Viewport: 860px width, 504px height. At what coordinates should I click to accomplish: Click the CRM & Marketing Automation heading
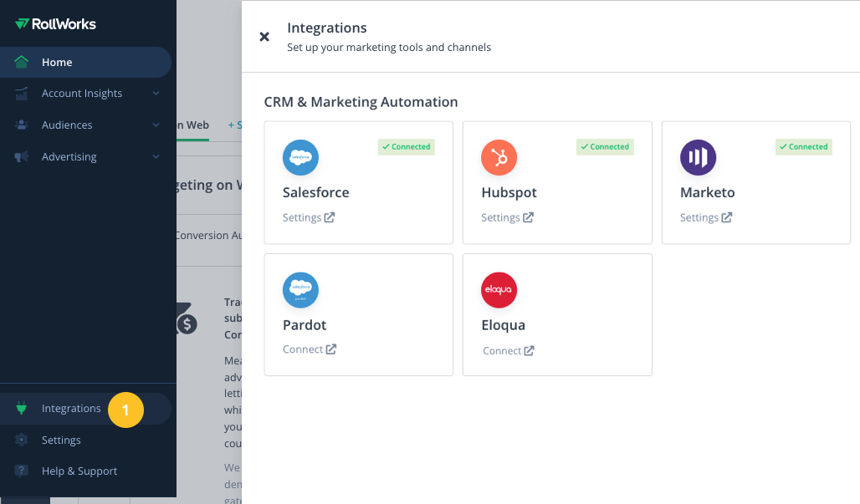tap(361, 102)
